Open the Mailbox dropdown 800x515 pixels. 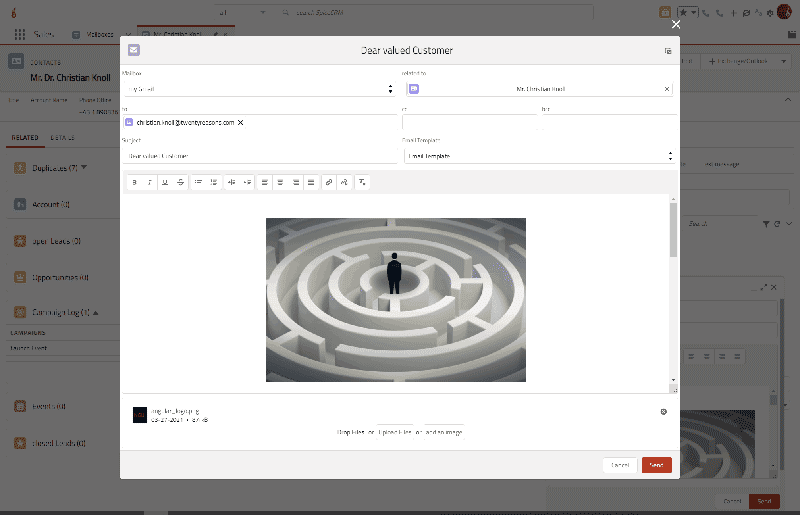260,89
